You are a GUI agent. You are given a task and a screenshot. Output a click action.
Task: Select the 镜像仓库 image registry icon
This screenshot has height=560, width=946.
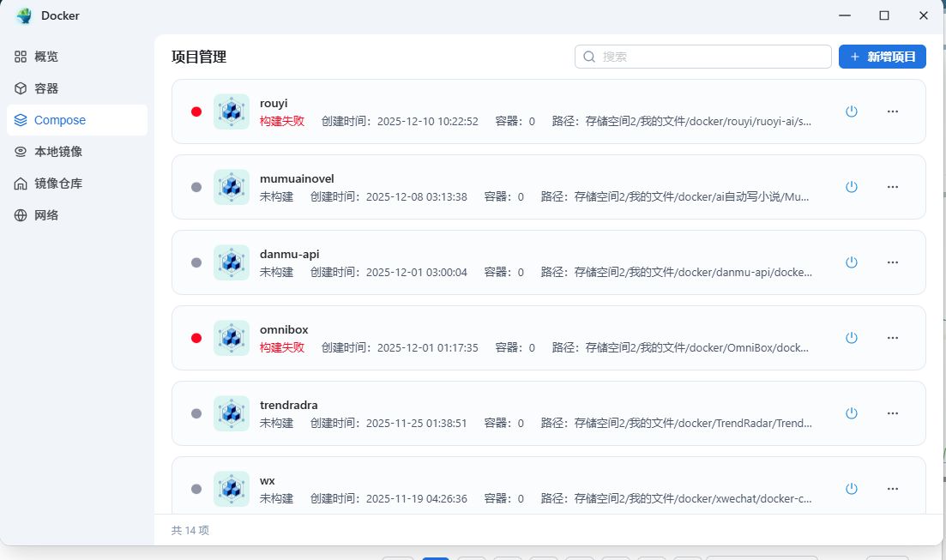[x=21, y=183]
